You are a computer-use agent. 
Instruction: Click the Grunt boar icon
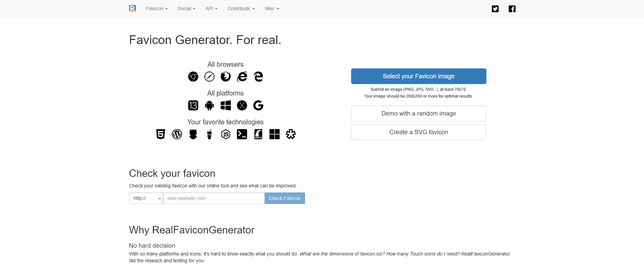point(193,134)
